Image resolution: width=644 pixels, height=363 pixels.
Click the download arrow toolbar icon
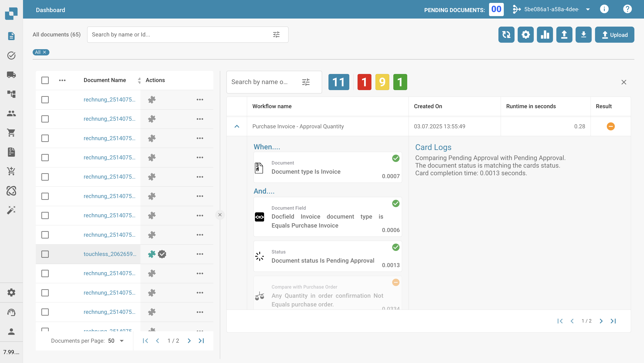[x=583, y=35]
